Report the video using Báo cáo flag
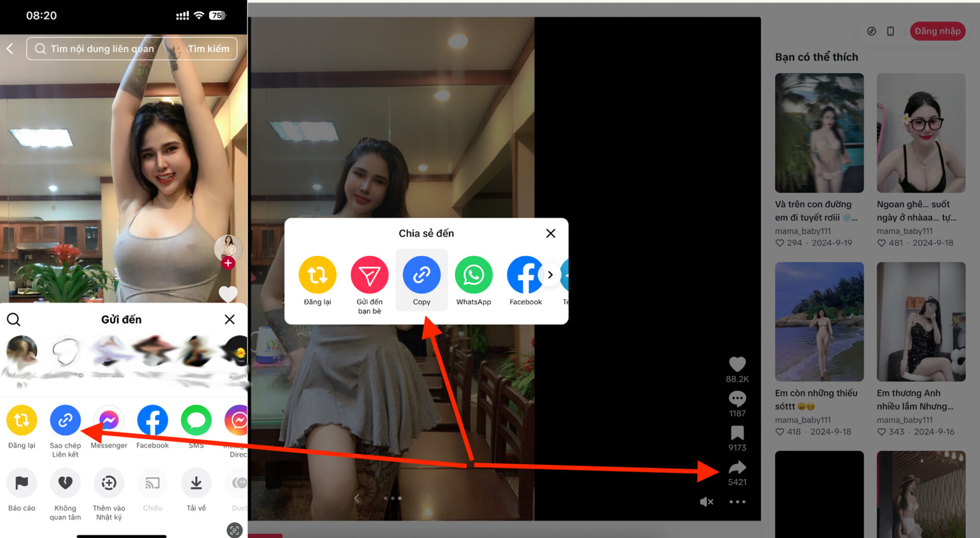Image resolution: width=980 pixels, height=538 pixels. coord(21,482)
